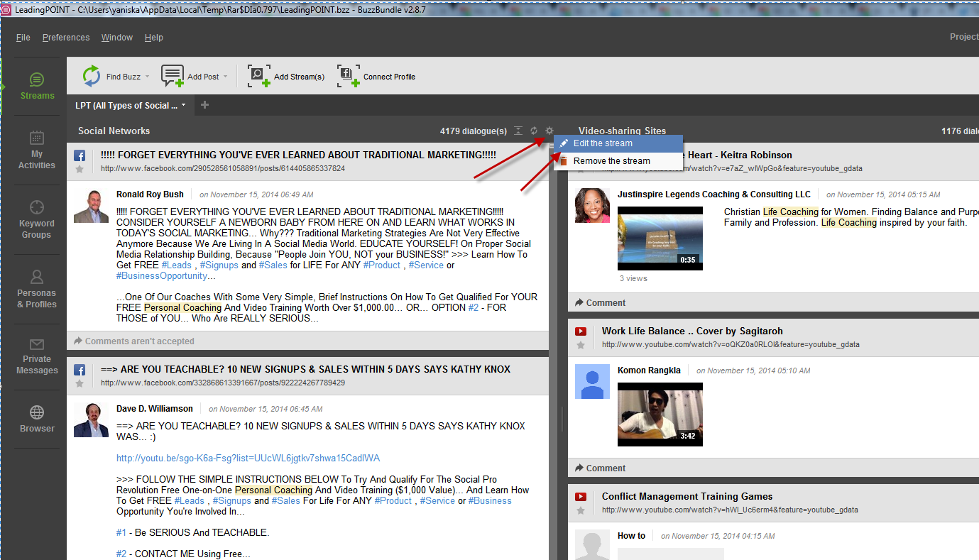This screenshot has height=560, width=979.
Task: Click the Add Stream(s) toolbar button
Action: click(x=286, y=77)
